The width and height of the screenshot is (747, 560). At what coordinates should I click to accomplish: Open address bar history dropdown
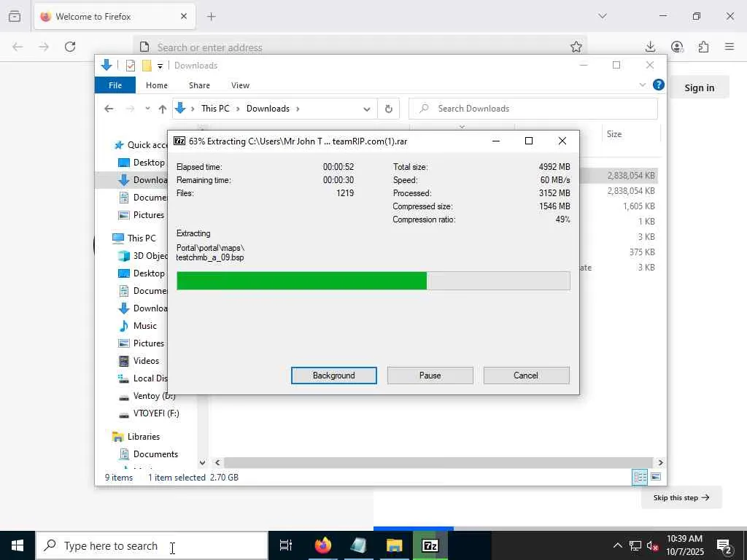point(366,109)
